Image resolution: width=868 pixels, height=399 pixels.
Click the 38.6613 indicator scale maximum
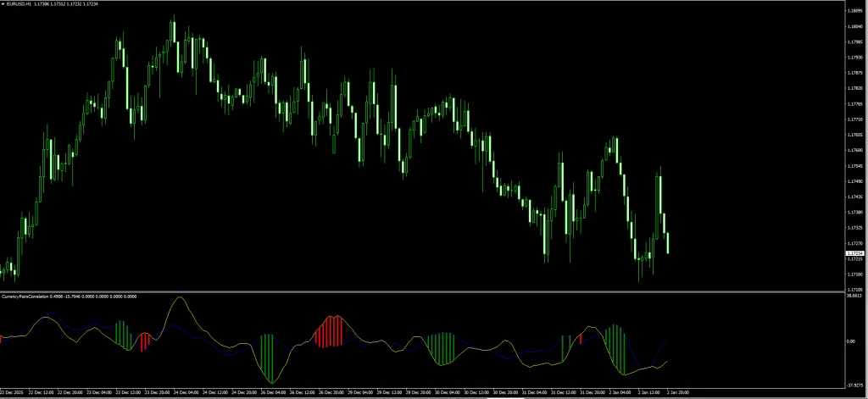pos(854,296)
